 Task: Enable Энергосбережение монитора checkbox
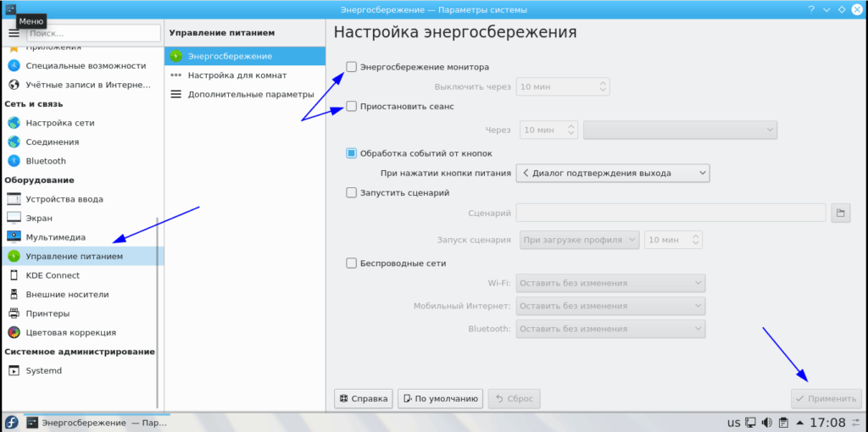pyautogui.click(x=352, y=67)
